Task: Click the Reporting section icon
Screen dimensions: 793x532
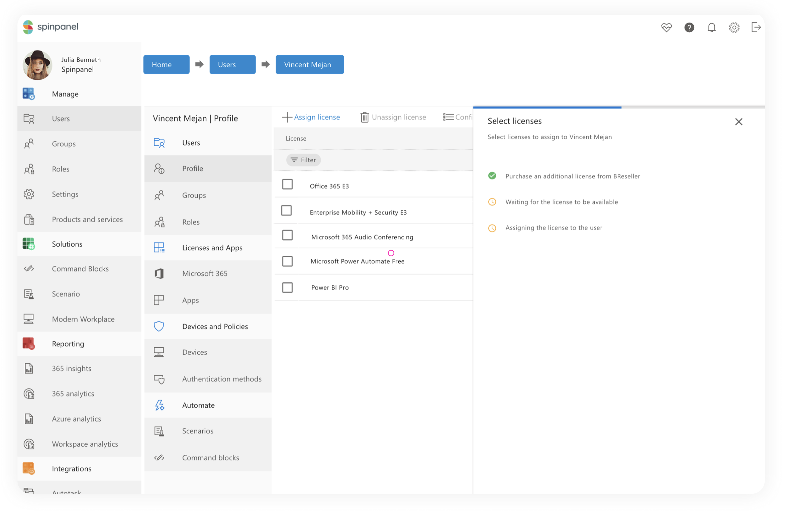Action: [29, 343]
